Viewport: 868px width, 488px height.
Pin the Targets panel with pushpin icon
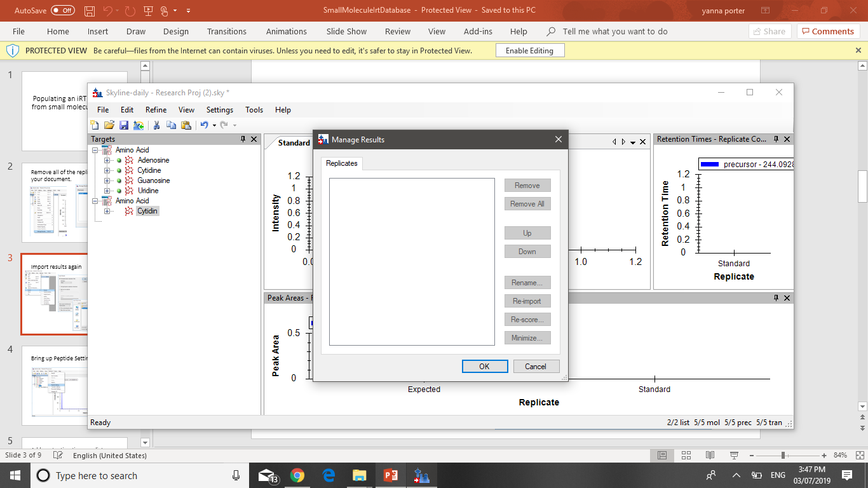[x=243, y=139]
